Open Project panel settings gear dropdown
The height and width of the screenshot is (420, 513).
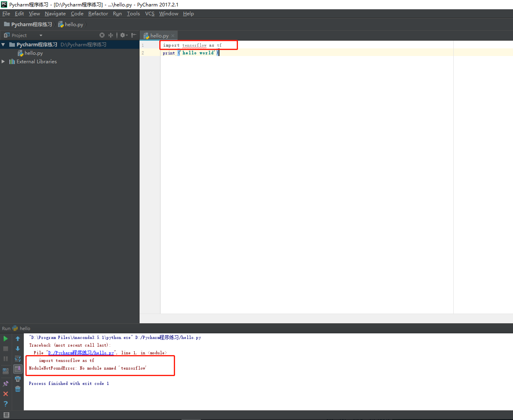(122, 35)
